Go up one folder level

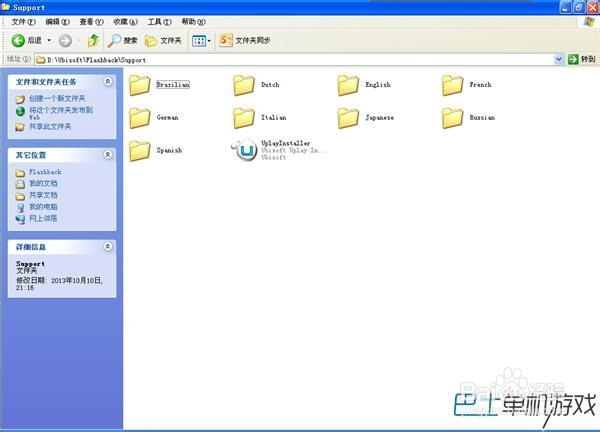(93, 40)
